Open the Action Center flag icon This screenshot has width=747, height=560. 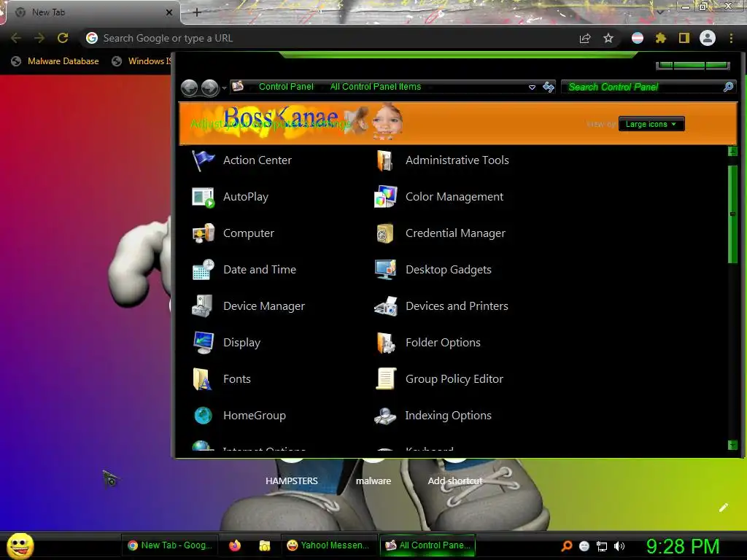pyautogui.click(x=203, y=160)
